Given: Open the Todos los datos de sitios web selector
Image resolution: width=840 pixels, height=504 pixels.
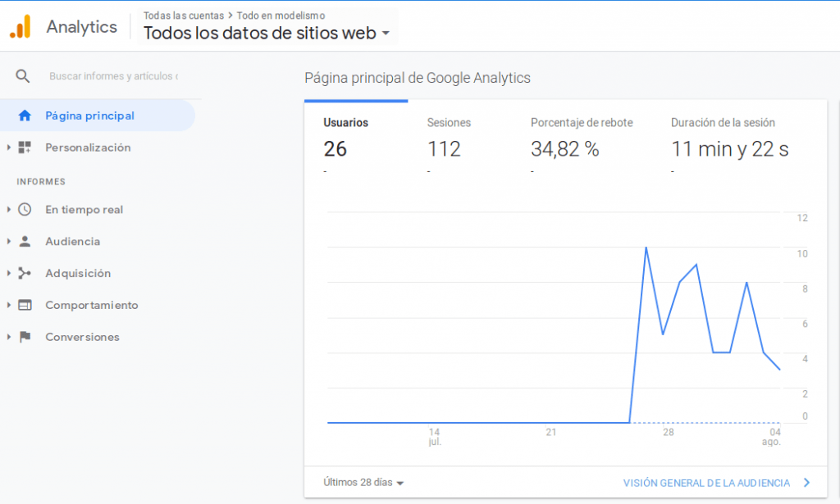Looking at the screenshot, I should pos(267,33).
